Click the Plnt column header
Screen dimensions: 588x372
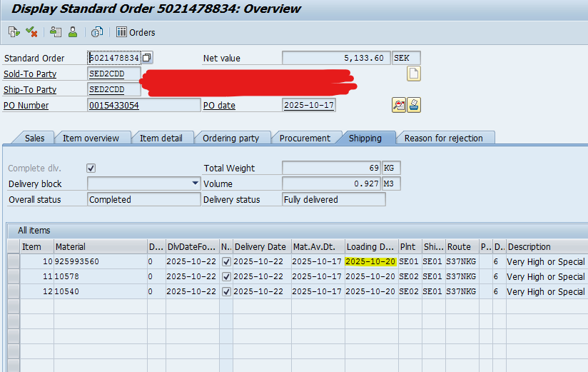point(410,246)
